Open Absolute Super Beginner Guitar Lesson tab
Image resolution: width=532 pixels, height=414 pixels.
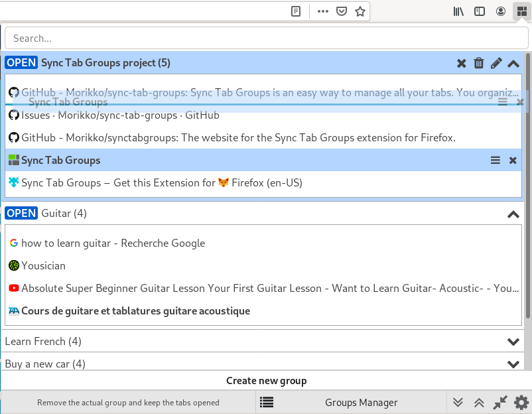tap(263, 289)
